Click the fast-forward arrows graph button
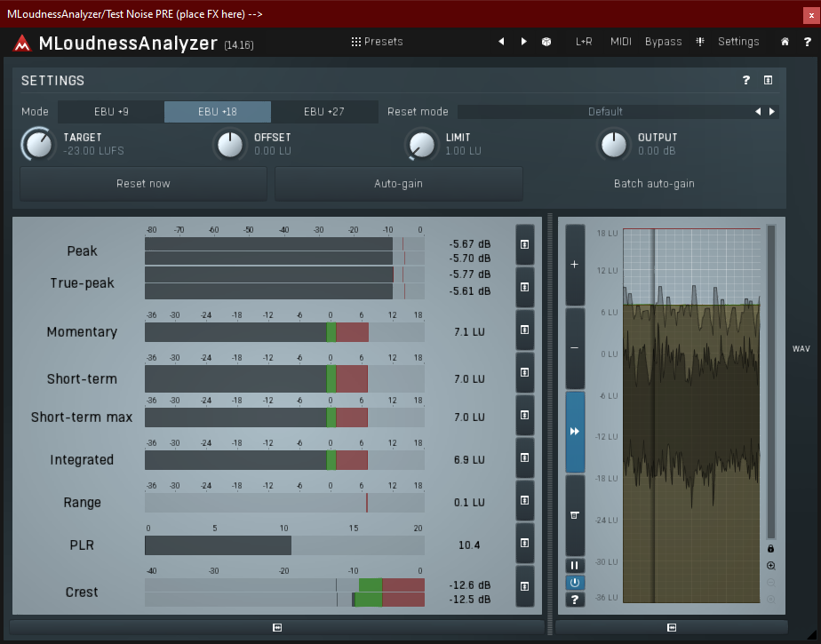The image size is (821, 644). pos(575,431)
